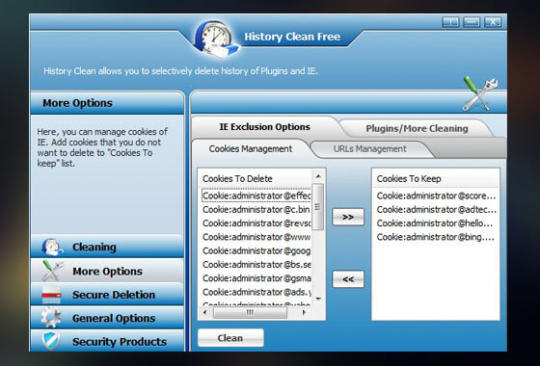Click the History Clean Free clock logo
540x366 pixels.
[217, 39]
